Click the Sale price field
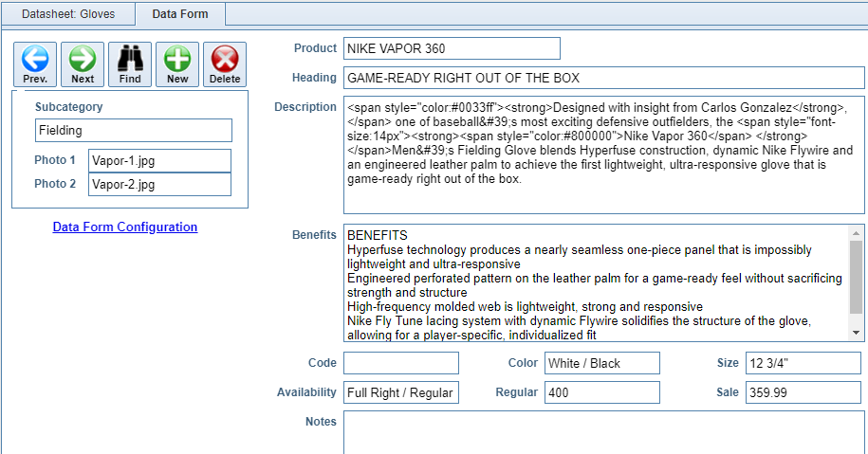The image size is (868, 454). pyautogui.click(x=803, y=392)
